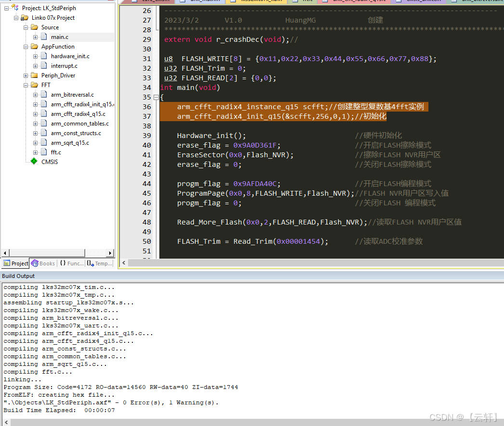Click the ProgramPage call on line 45
Screen dimensions: 504x426
(266, 194)
